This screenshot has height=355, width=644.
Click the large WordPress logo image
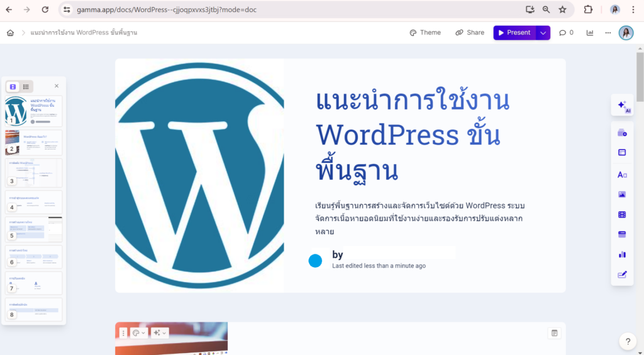coord(199,176)
